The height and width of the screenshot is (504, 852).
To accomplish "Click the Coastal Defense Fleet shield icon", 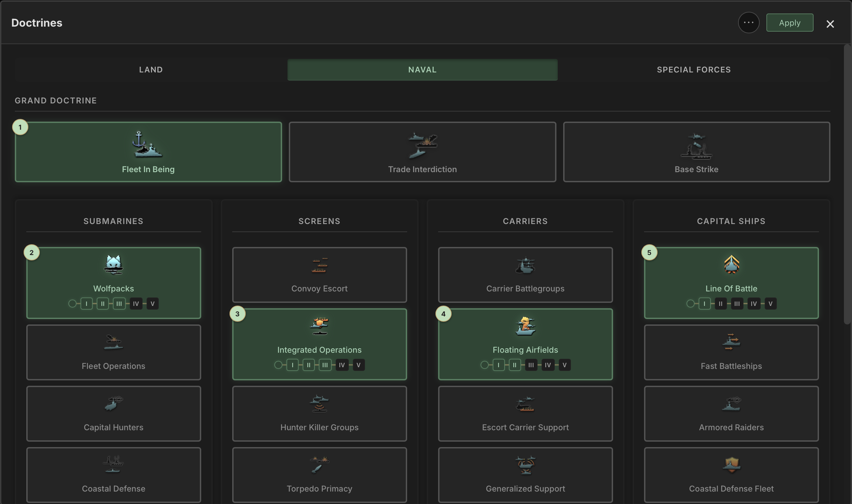I will coord(731,465).
